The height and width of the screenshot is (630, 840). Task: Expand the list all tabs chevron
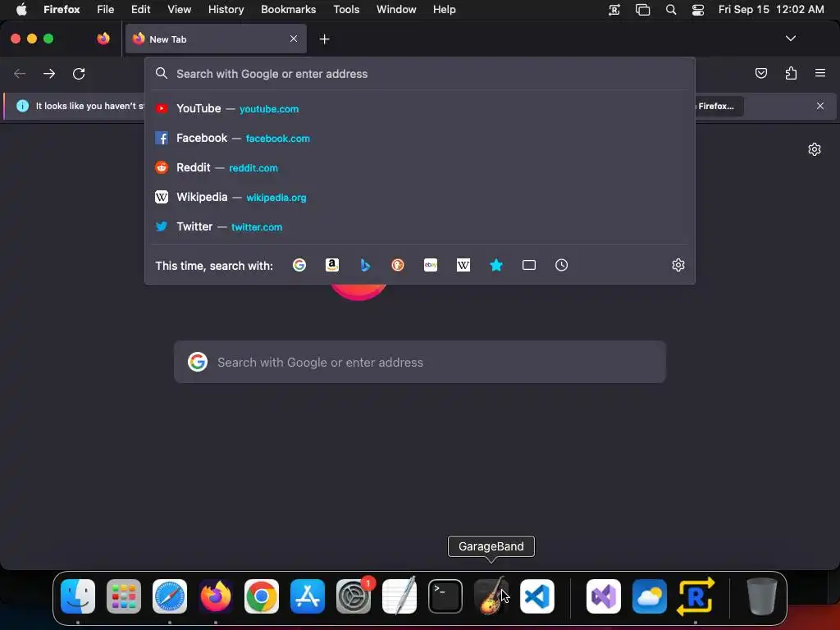click(x=790, y=39)
